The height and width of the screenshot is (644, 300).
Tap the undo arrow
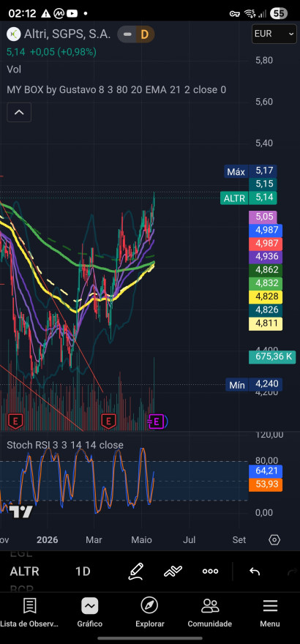click(x=255, y=572)
